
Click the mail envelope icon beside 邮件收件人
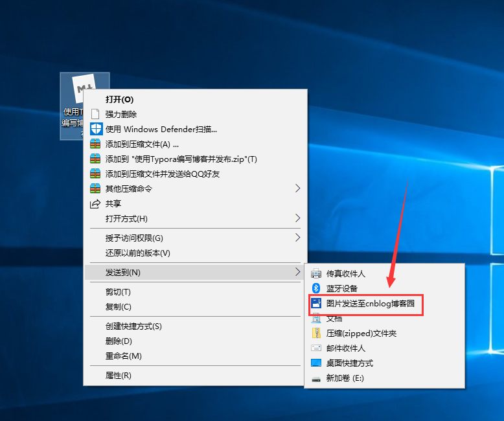click(x=316, y=348)
